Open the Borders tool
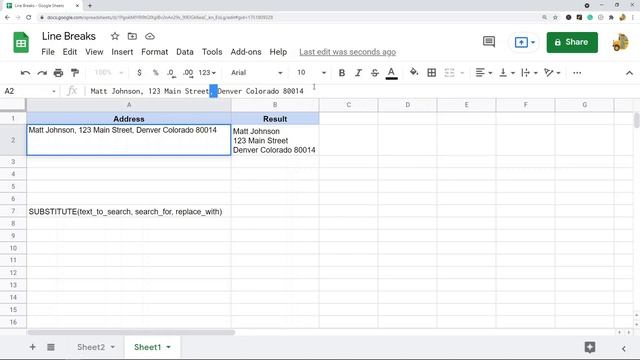640x360 pixels. coord(431,73)
